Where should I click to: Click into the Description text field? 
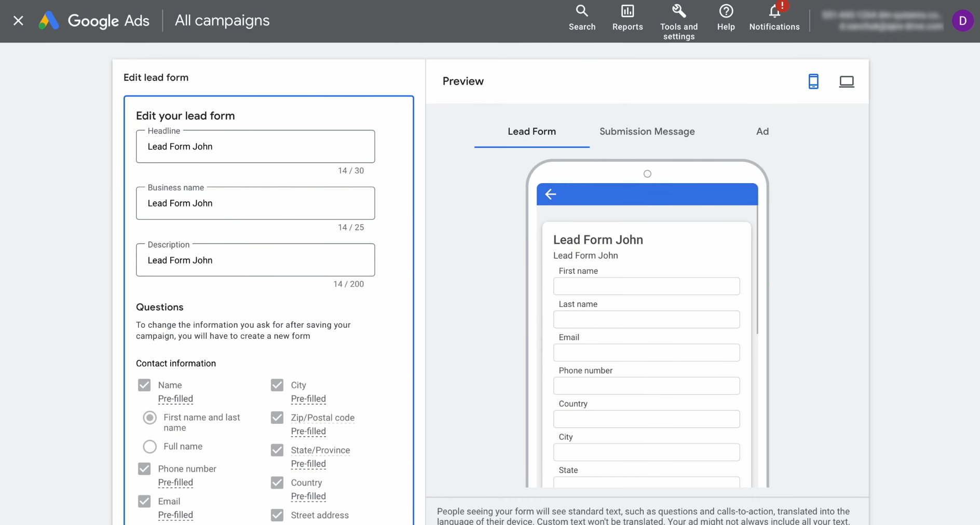[x=255, y=260]
